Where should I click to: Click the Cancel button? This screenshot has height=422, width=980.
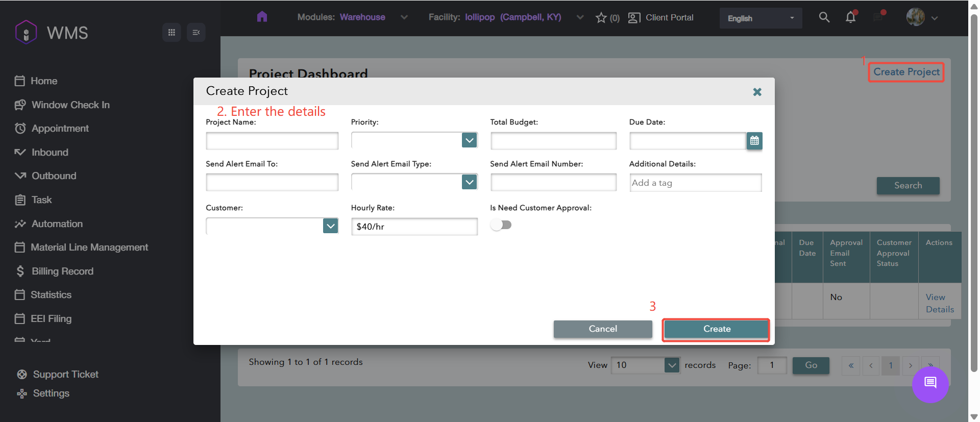coord(603,329)
